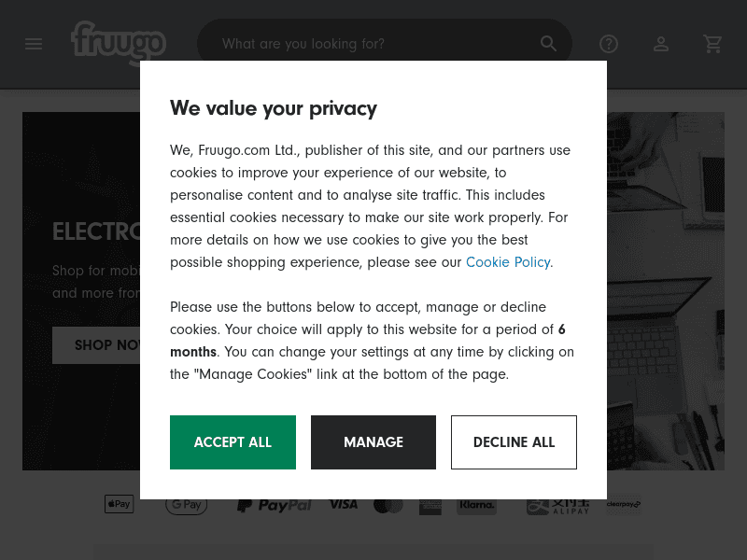Click the Klarna payment logo
This screenshot has width=747, height=560.
coord(476,505)
